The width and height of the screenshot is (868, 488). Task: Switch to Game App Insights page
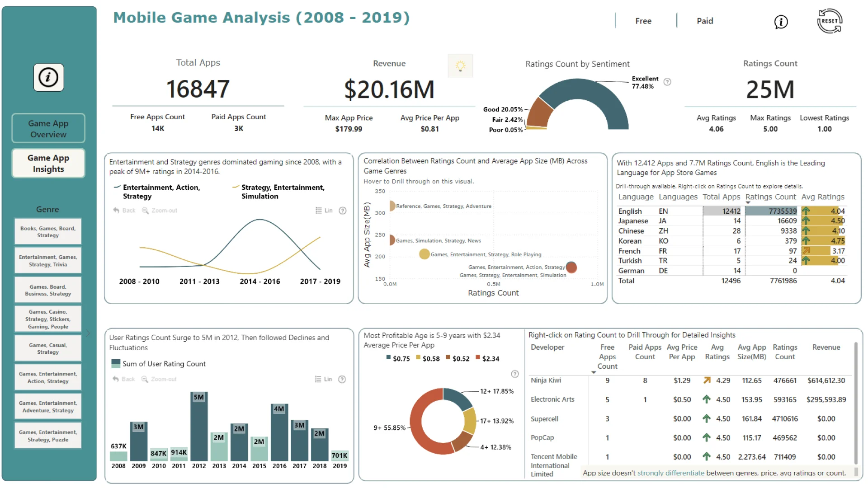[x=48, y=164]
